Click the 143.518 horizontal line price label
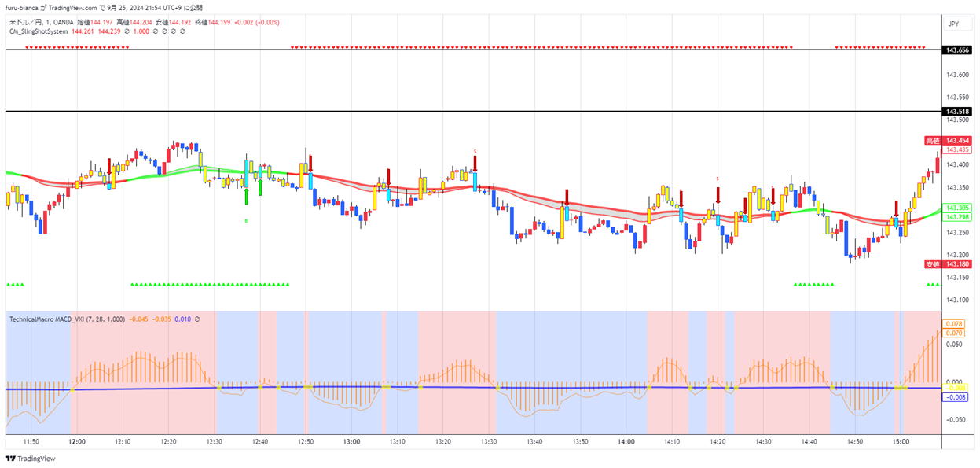 point(956,112)
